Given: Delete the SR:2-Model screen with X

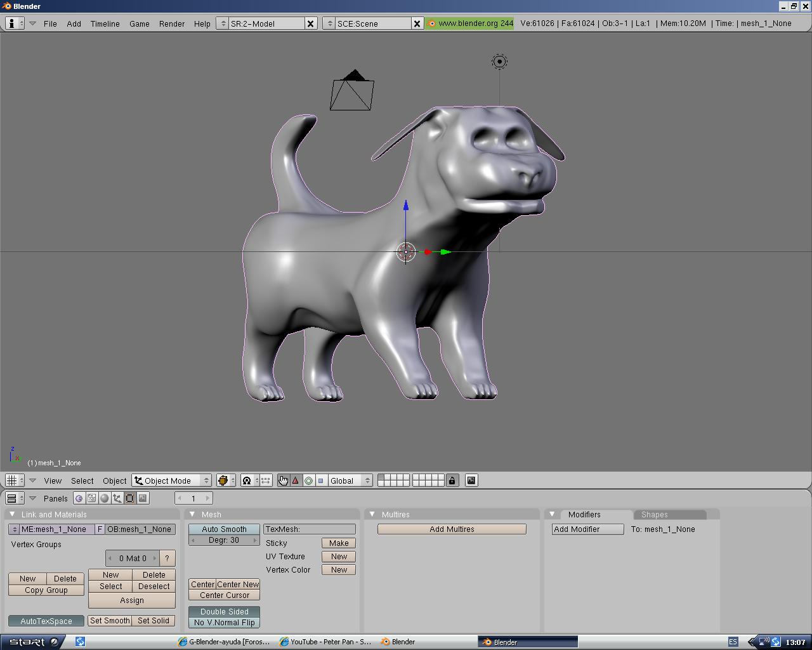Looking at the screenshot, I should (x=311, y=23).
